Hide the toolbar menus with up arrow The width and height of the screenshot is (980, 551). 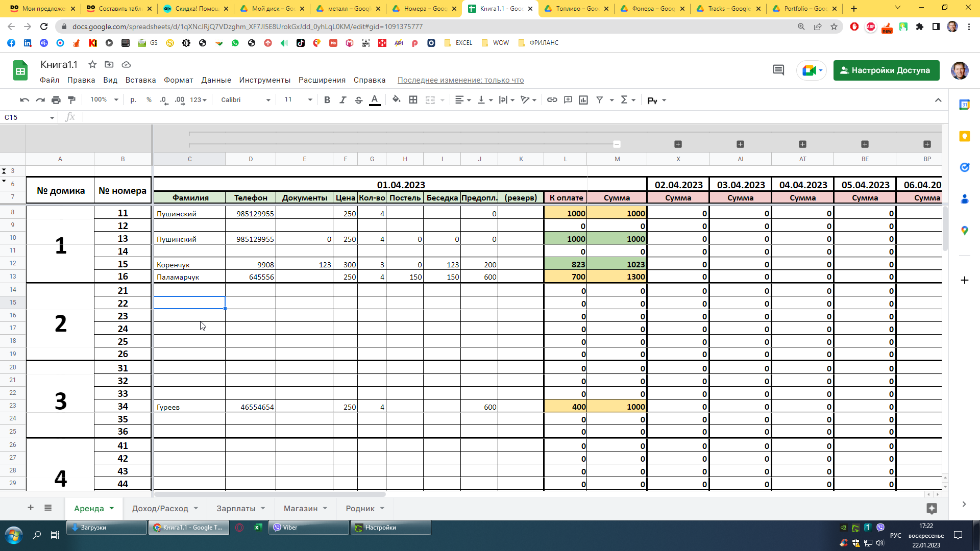pyautogui.click(x=938, y=100)
